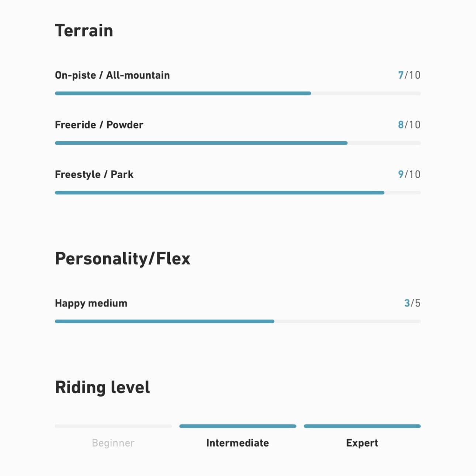This screenshot has height=476, width=476.
Task: Click the grey bar above Beginner
Action: point(113,426)
